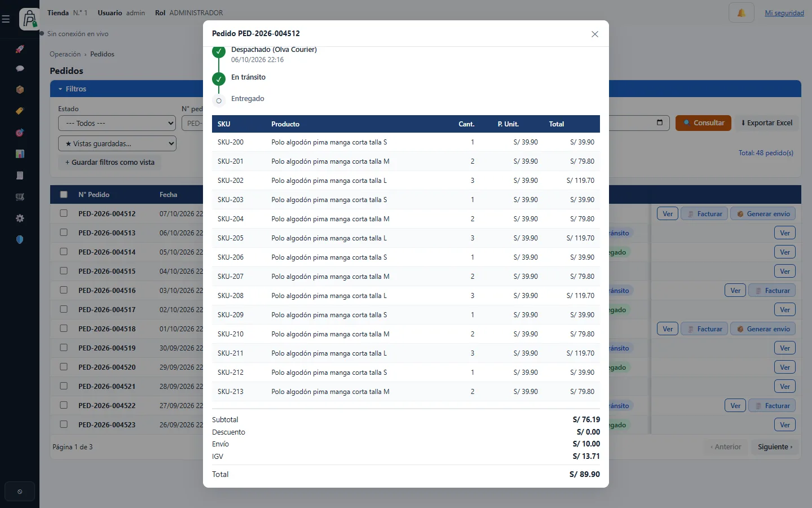Open the package box sidebar icon
Image resolution: width=812 pixels, height=508 pixels.
click(x=20, y=90)
